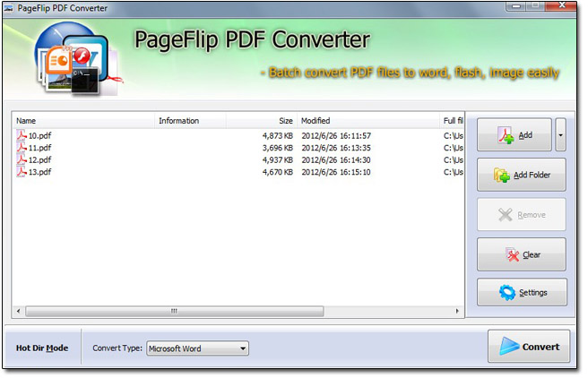Screen dimensions: 588x378
Task: Click the horizontal scrollbar right arrow
Action: [x=457, y=311]
